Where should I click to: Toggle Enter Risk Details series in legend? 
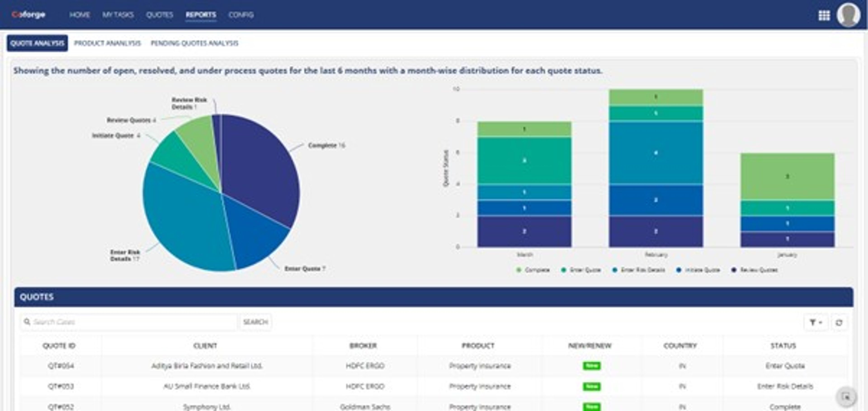(x=639, y=270)
